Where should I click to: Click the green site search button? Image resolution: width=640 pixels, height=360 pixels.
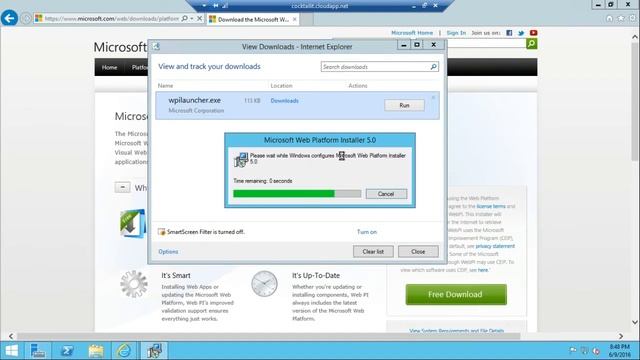[531, 43]
